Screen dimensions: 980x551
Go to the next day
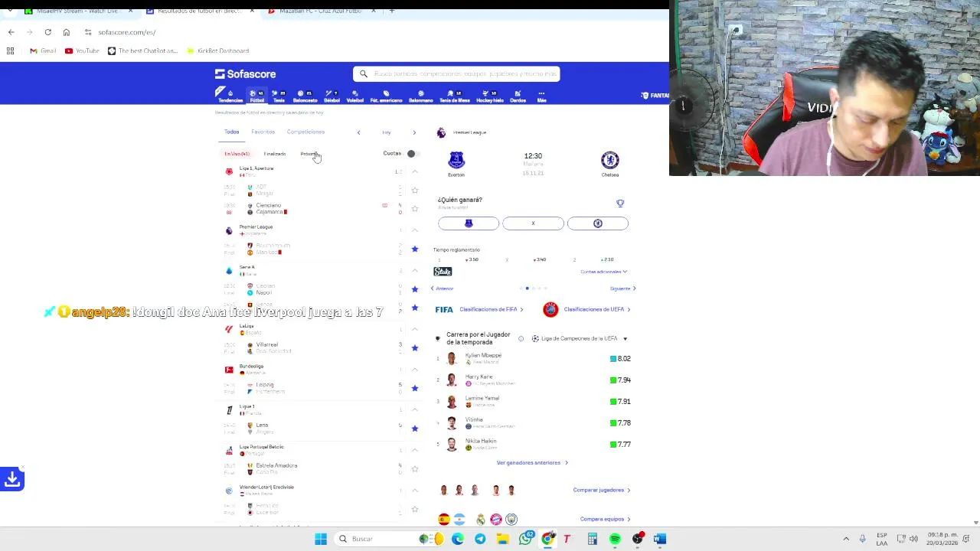[414, 132]
